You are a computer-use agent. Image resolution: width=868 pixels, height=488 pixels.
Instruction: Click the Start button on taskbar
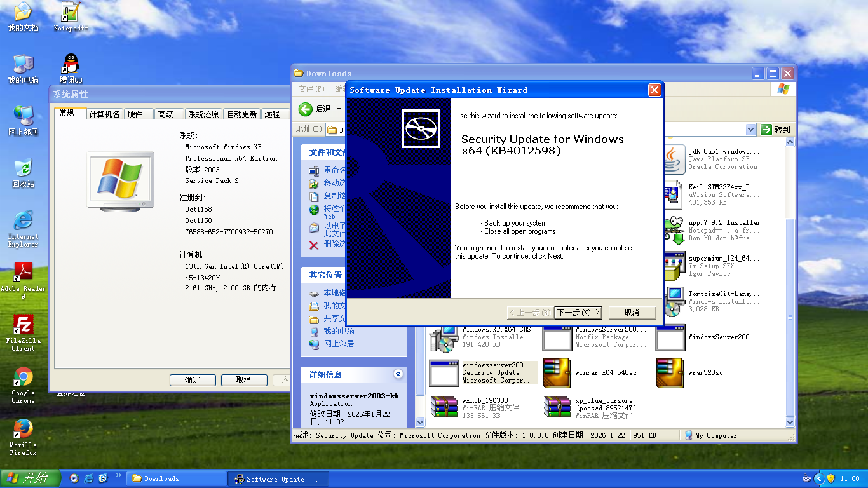(x=30, y=478)
